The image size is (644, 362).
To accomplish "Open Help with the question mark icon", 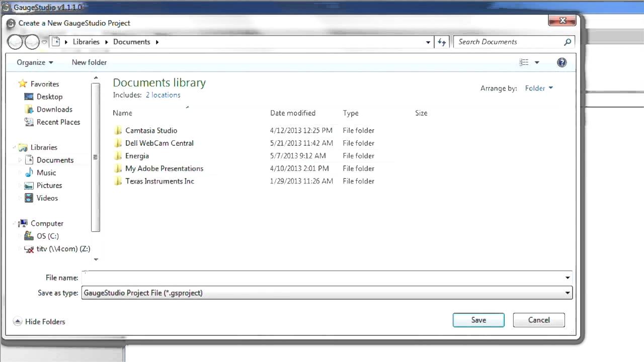I will pyautogui.click(x=562, y=62).
